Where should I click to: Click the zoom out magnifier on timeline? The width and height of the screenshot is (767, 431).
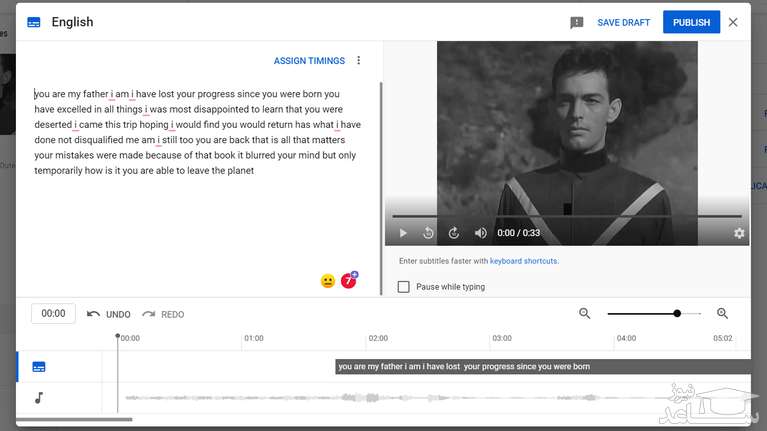[585, 314]
